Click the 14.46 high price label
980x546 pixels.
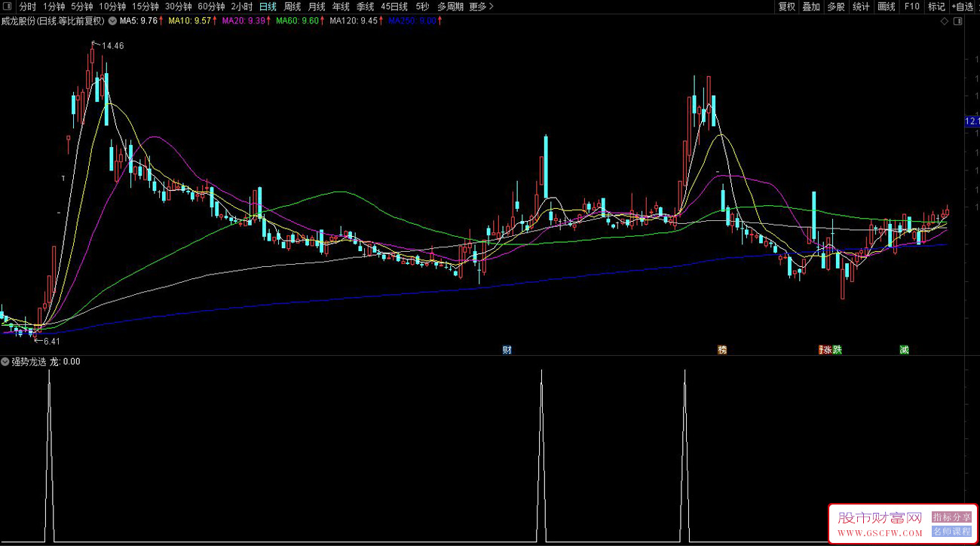(x=112, y=46)
